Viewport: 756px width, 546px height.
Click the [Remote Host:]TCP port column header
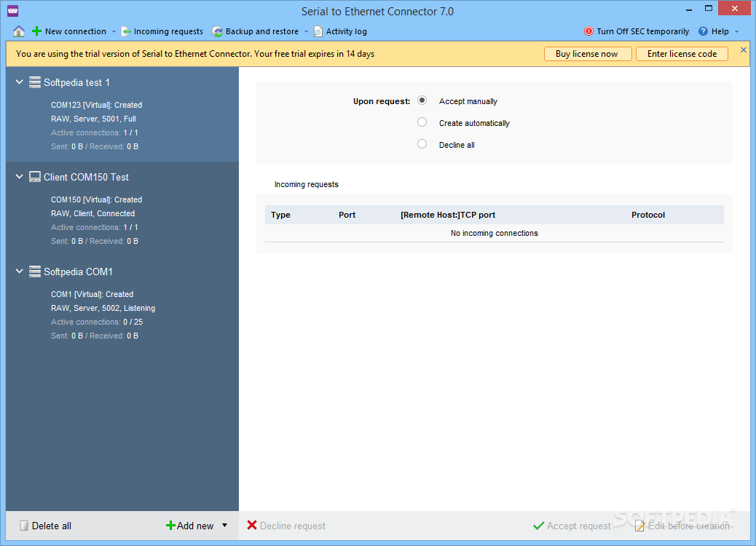448,215
